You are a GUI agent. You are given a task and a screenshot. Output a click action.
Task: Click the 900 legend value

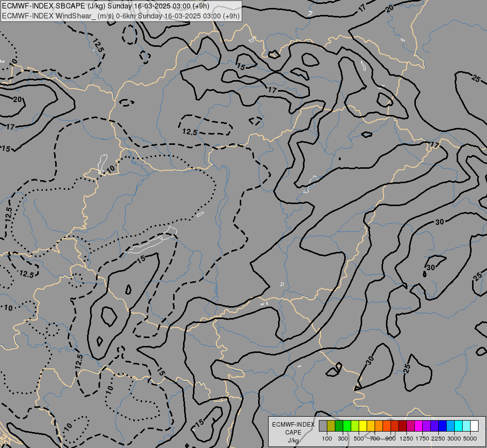[390, 439]
